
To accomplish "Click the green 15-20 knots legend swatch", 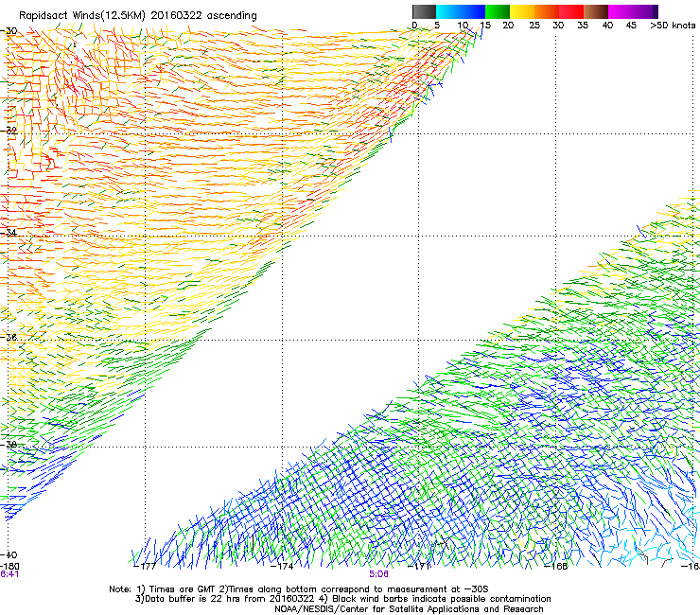I will coord(498,11).
